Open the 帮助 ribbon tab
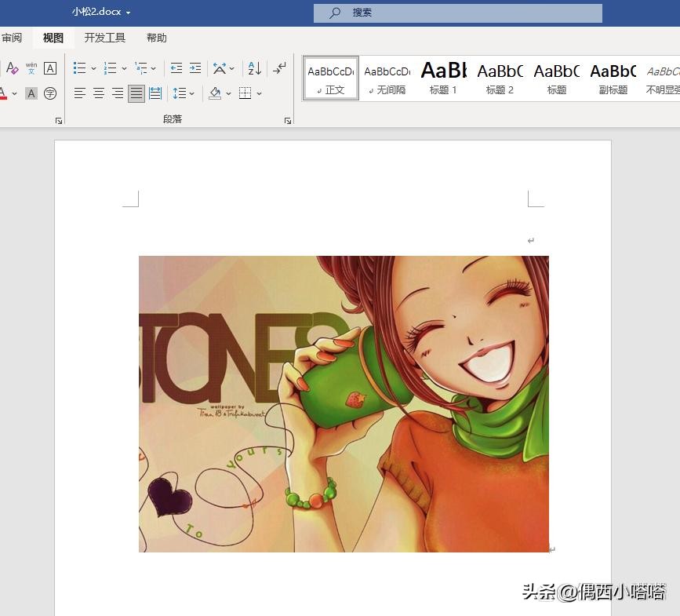The height and width of the screenshot is (616, 680). point(157,38)
